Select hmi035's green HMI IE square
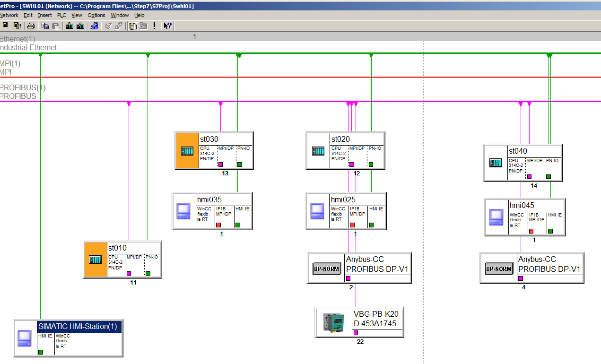Screen dimensions: 601x364 238,225
